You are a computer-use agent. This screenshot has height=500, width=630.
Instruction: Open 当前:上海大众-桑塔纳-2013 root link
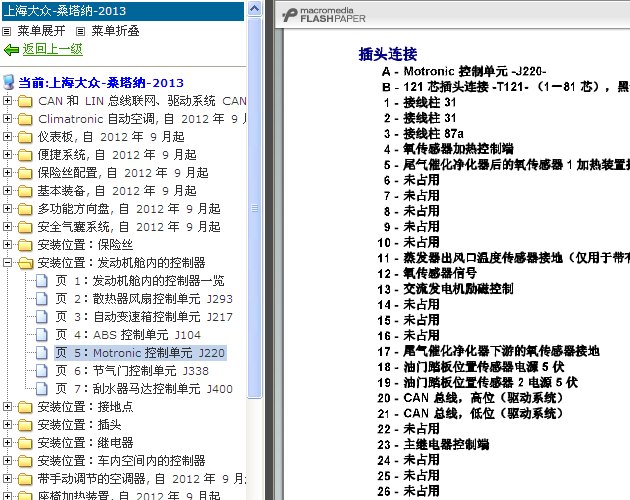click(101, 83)
